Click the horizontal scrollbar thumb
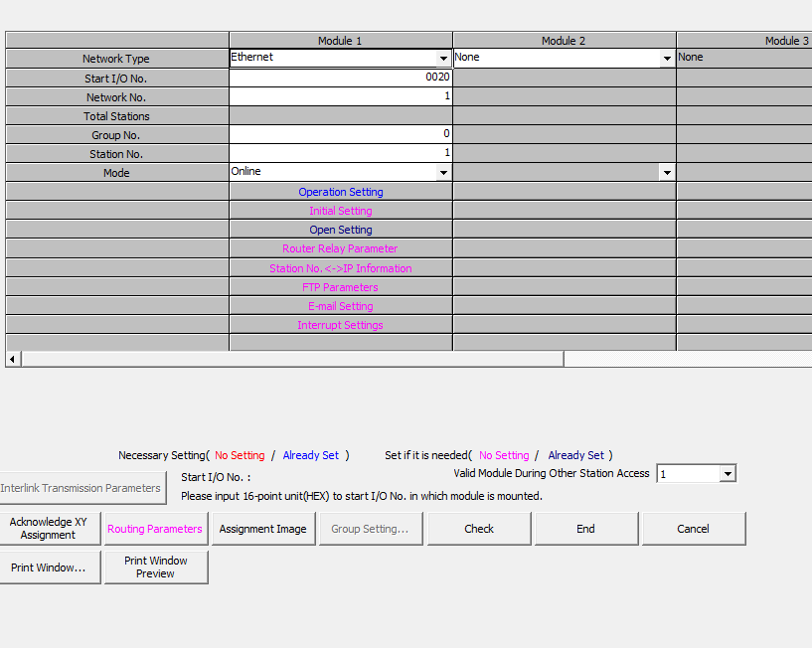 point(292,359)
